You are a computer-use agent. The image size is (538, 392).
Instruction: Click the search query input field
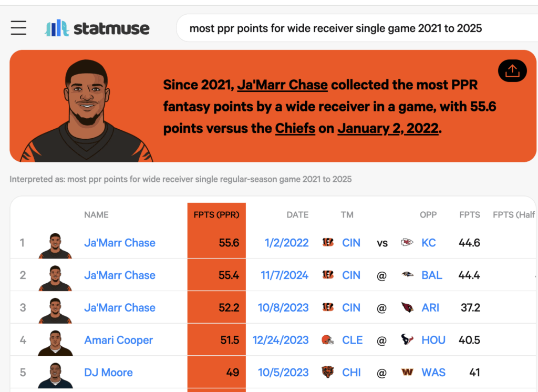(336, 28)
